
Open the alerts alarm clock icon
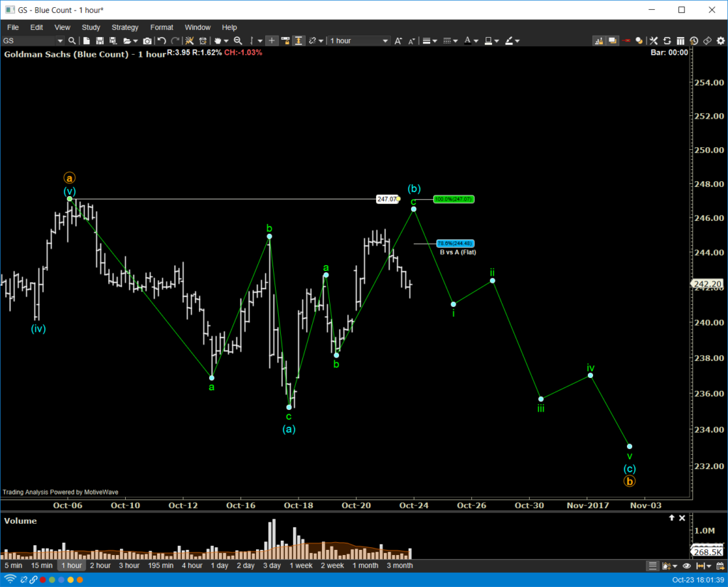(x=203, y=41)
